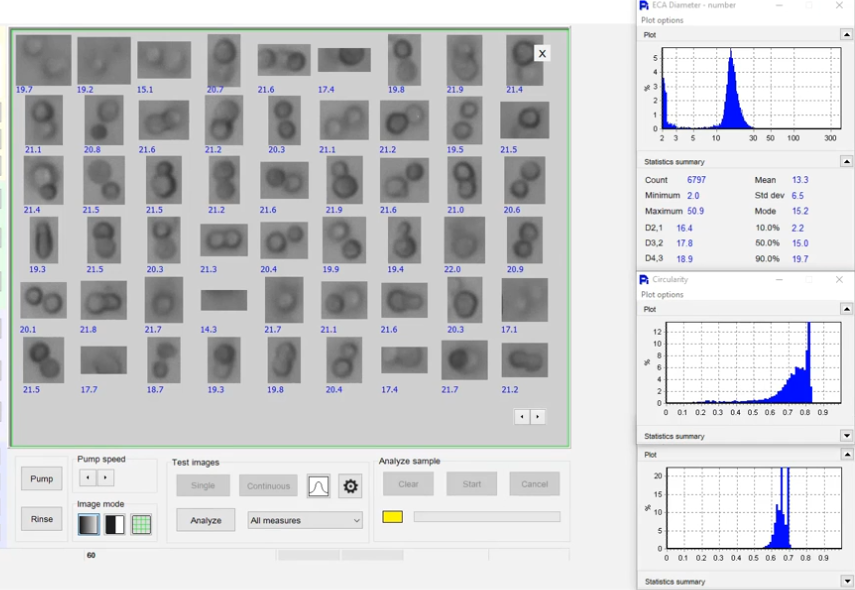855x590 pixels.
Task: Click the bottom histogram plot
Action: point(754,508)
